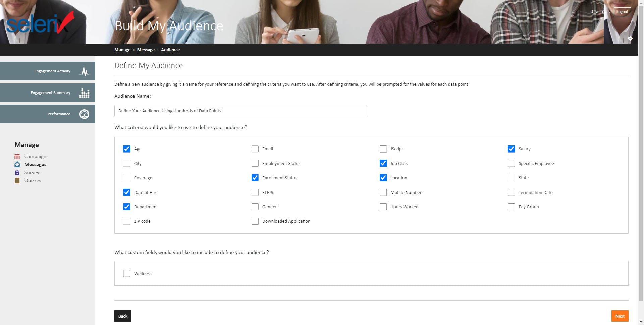Click Audience in the breadcrumb

(170, 50)
